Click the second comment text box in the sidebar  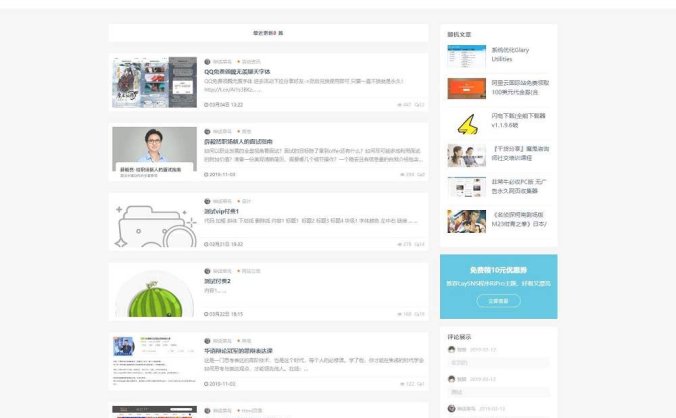(x=498, y=392)
